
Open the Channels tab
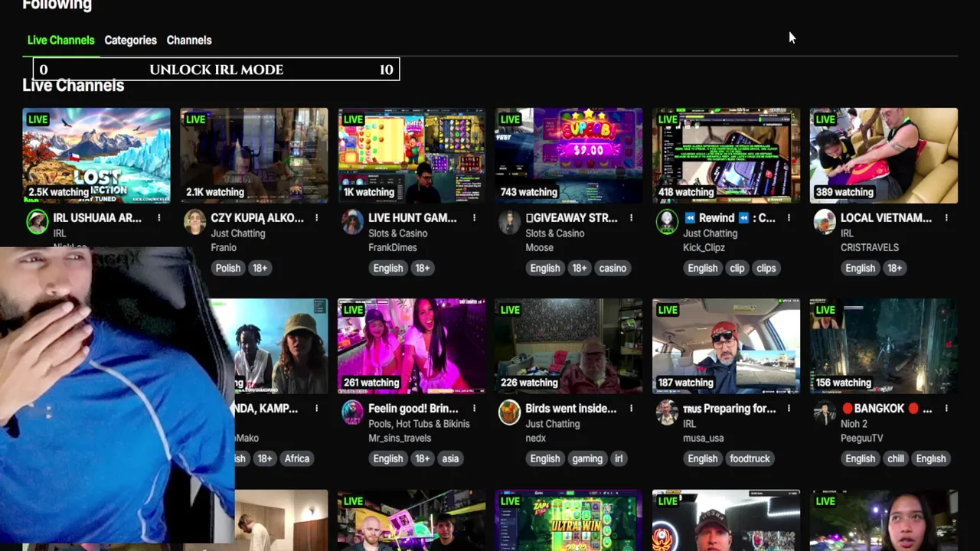(x=189, y=40)
